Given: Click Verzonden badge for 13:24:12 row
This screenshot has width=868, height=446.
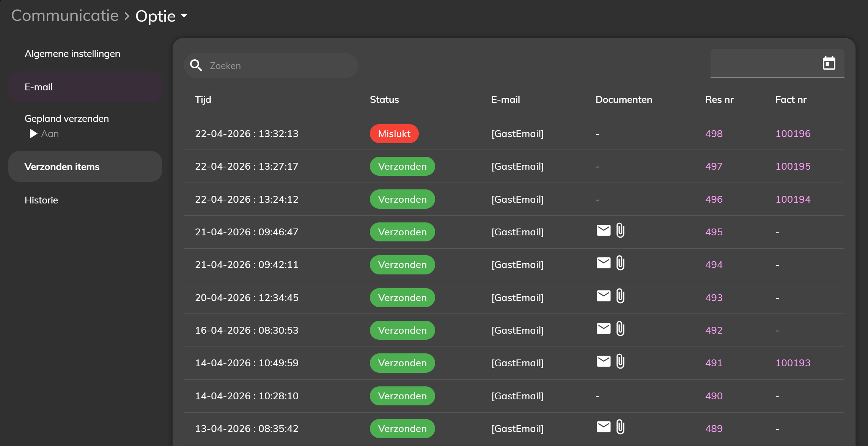Looking at the screenshot, I should (403, 199).
